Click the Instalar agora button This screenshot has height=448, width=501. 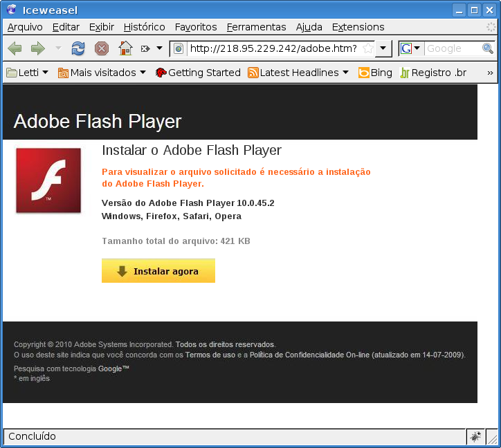click(158, 271)
